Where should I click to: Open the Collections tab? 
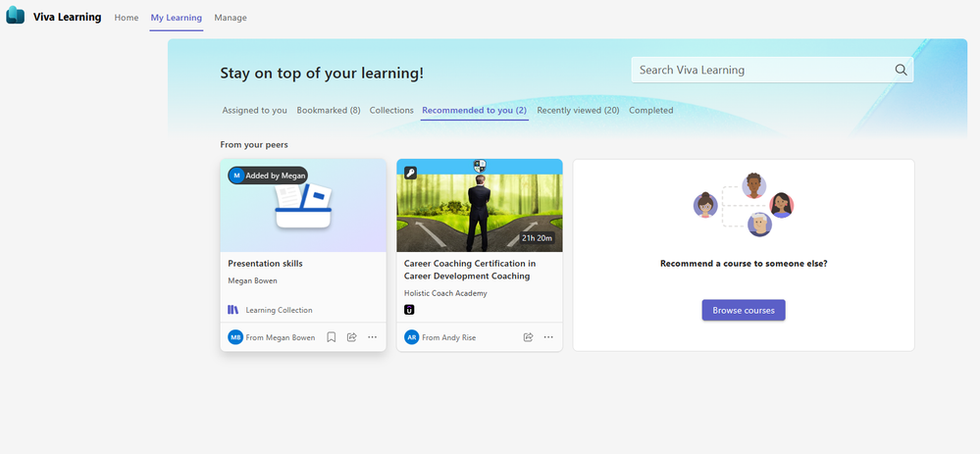[x=391, y=110]
